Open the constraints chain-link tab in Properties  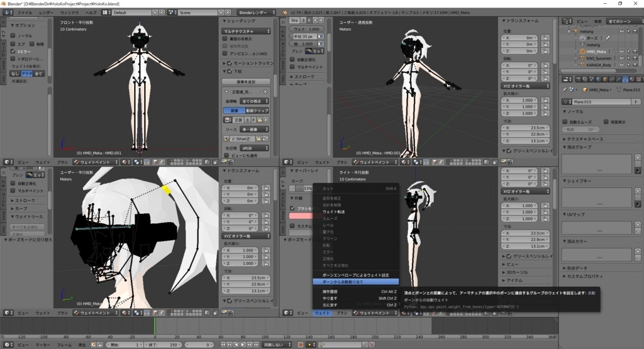[611, 79]
